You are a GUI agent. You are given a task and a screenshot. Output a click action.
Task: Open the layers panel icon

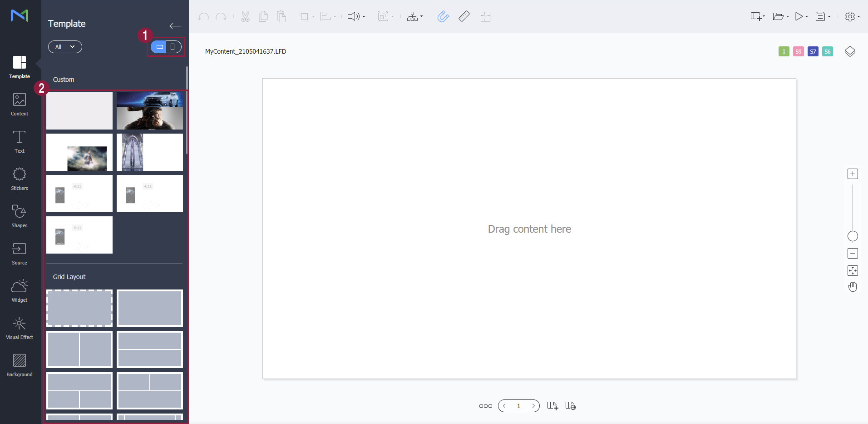point(850,51)
